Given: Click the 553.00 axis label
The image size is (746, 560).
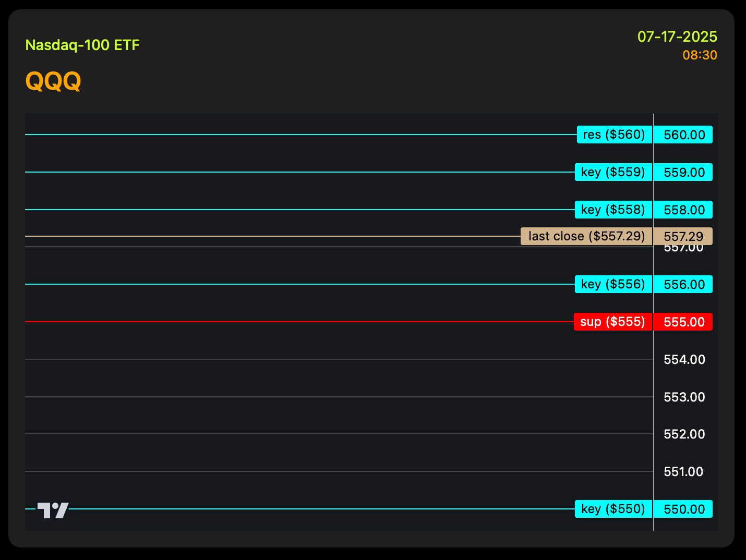Looking at the screenshot, I should tap(684, 397).
